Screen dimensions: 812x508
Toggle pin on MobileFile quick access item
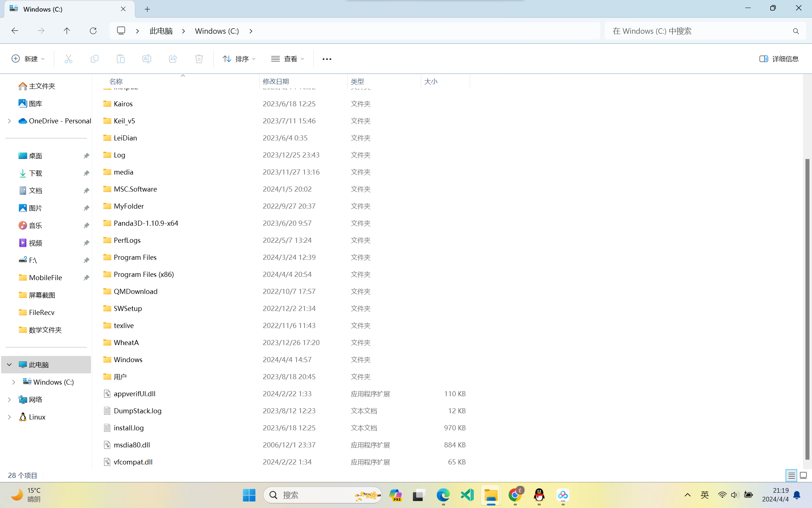click(x=86, y=278)
